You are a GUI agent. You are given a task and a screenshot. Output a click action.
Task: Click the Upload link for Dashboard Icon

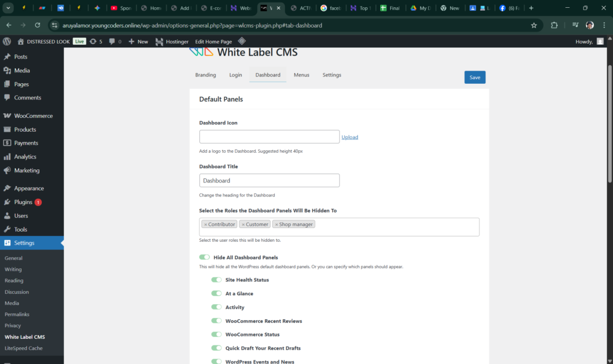pos(350,137)
